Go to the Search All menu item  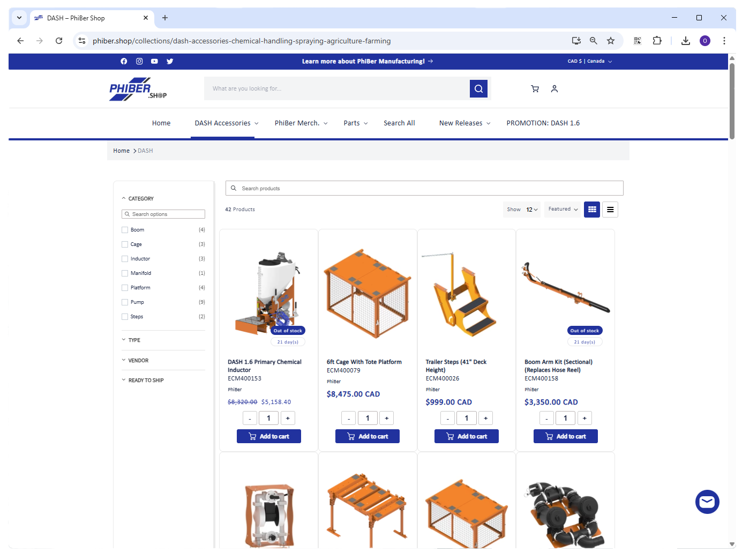[399, 123]
